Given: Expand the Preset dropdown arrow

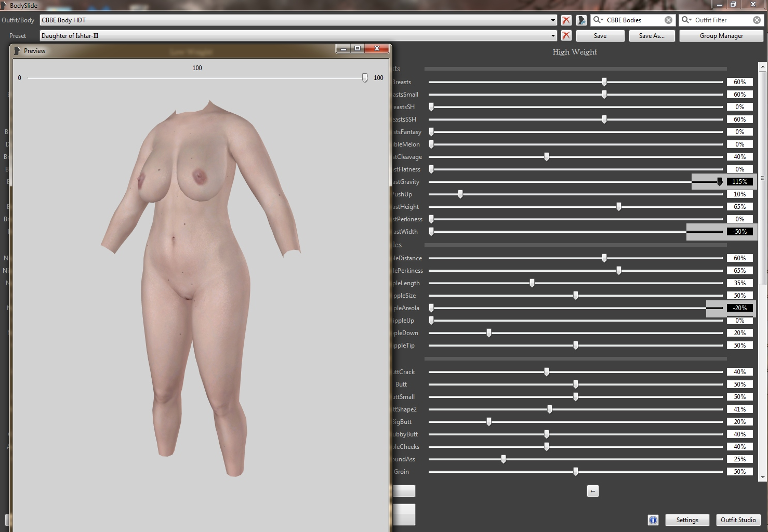Looking at the screenshot, I should pos(553,36).
